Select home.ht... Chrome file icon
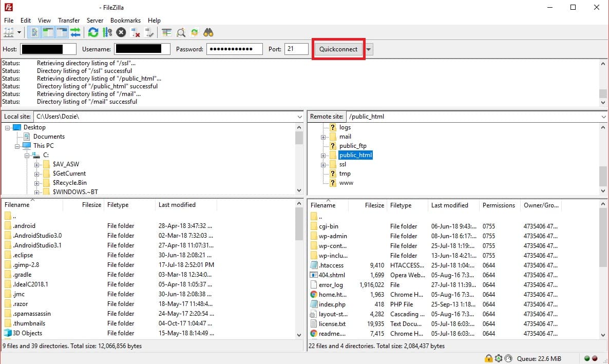Viewport: 609px width, 364px height. coord(314,295)
